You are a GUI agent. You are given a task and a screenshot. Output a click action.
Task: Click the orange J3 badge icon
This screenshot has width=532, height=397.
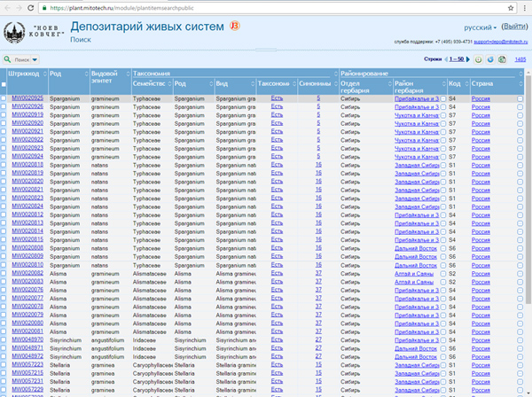tap(233, 25)
